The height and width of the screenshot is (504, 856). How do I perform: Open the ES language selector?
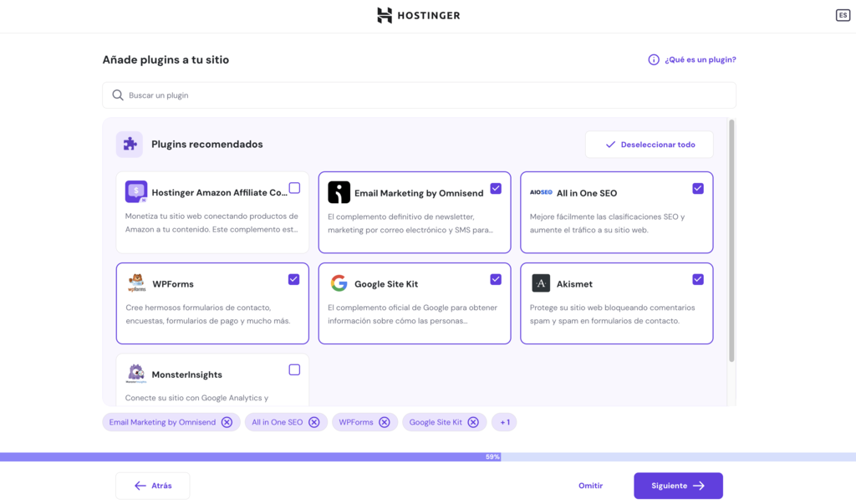click(x=843, y=15)
